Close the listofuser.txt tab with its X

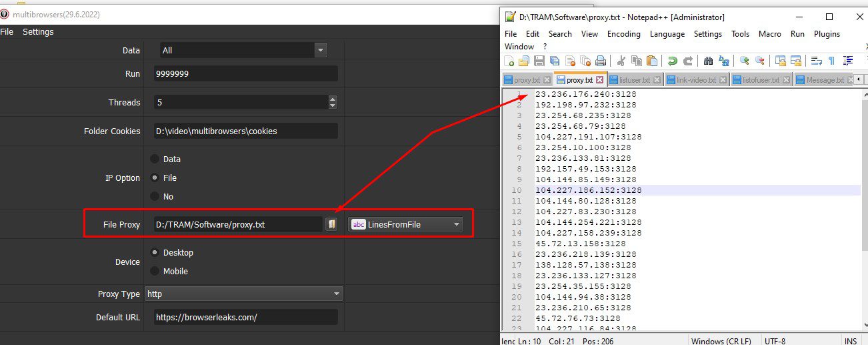pyautogui.click(x=787, y=80)
